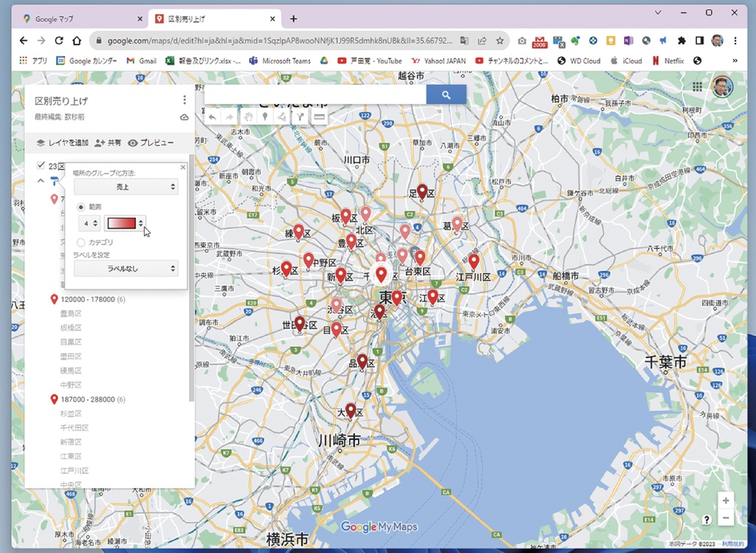The width and height of the screenshot is (756, 553).
Task: Select 豊島区 in the layer list
Action: tap(71, 313)
